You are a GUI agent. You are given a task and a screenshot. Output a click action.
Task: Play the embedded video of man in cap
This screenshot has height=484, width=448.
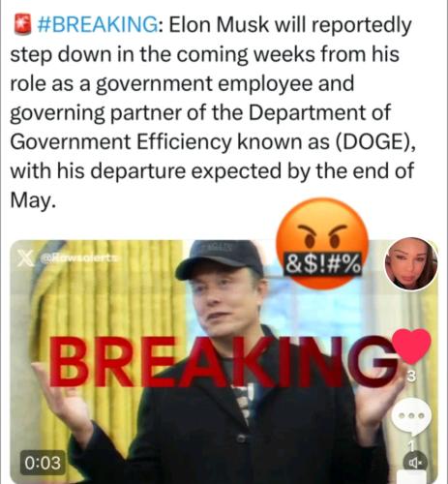pos(224,361)
